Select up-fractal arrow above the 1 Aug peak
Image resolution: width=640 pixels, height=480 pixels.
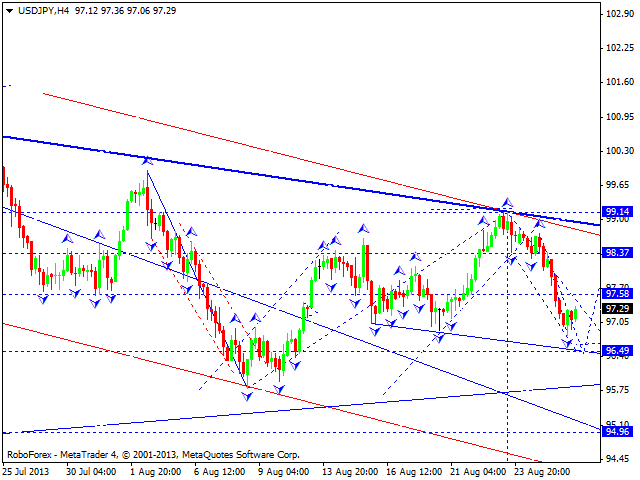pos(147,161)
